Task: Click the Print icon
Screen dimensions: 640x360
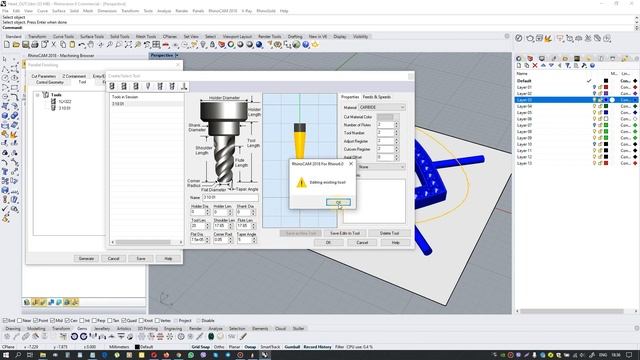Action: (35, 44)
